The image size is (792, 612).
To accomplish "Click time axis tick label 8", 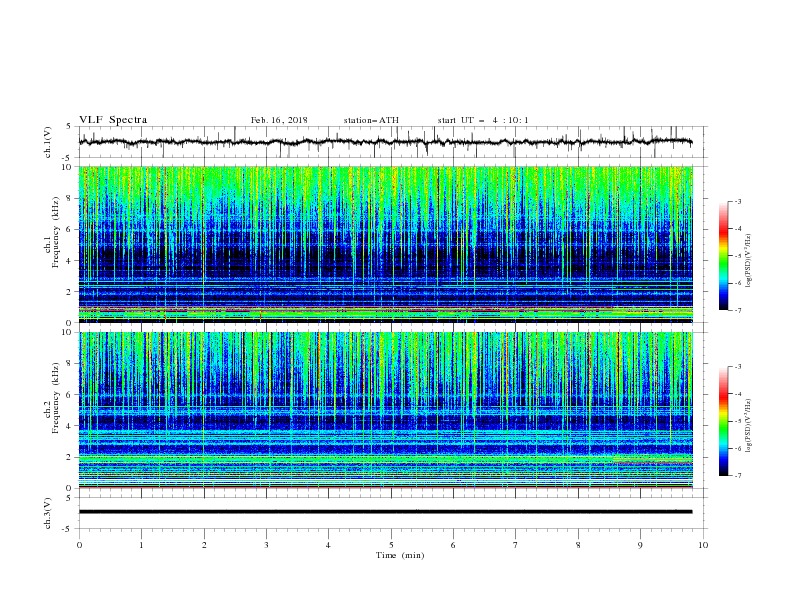I will click(578, 545).
